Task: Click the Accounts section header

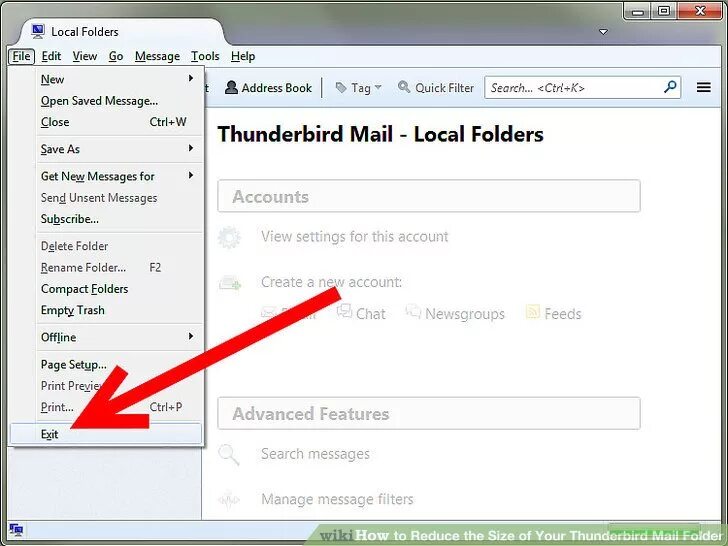Action: (429, 196)
